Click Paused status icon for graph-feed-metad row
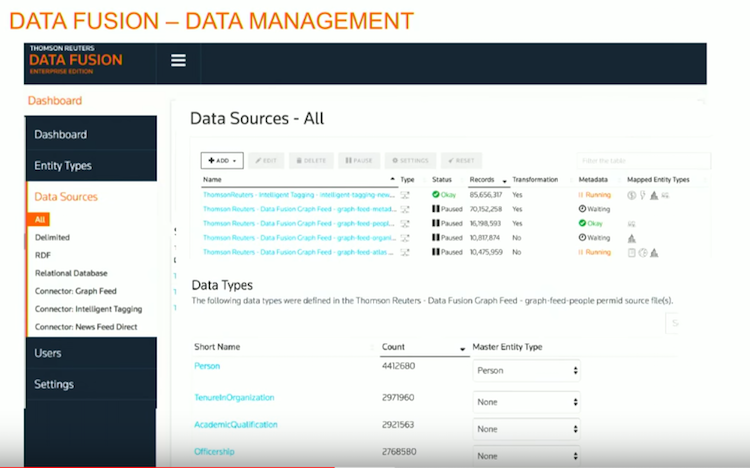Screen dimensions: 750x468 pos(436,209)
